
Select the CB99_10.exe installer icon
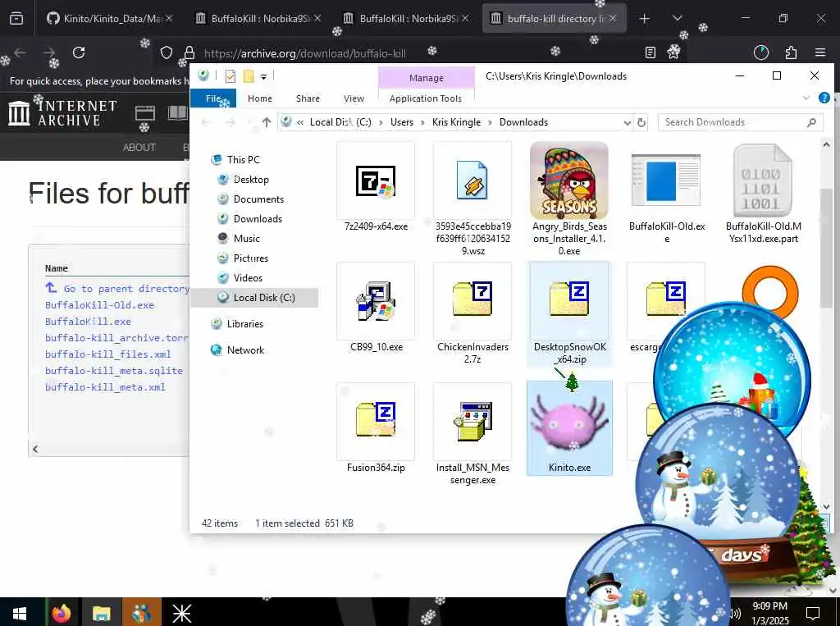[x=376, y=301]
